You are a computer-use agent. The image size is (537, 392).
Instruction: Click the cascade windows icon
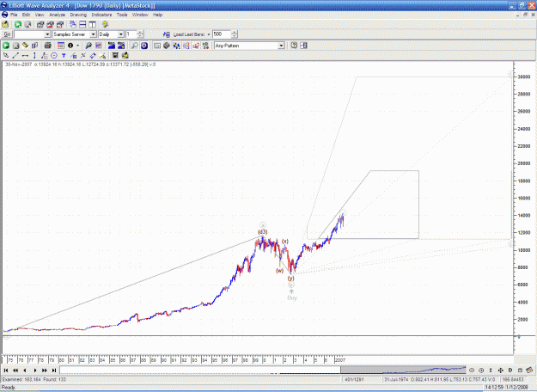coord(73,24)
